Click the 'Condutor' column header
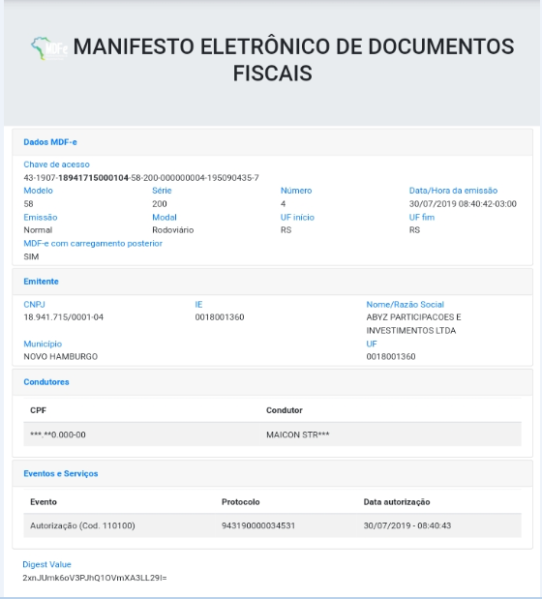The height and width of the screenshot is (599, 542). point(284,410)
